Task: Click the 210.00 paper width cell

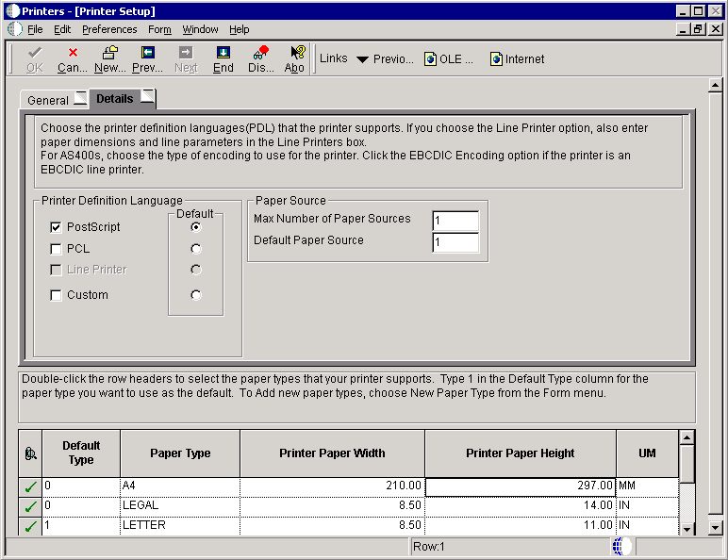Action: tap(333, 487)
